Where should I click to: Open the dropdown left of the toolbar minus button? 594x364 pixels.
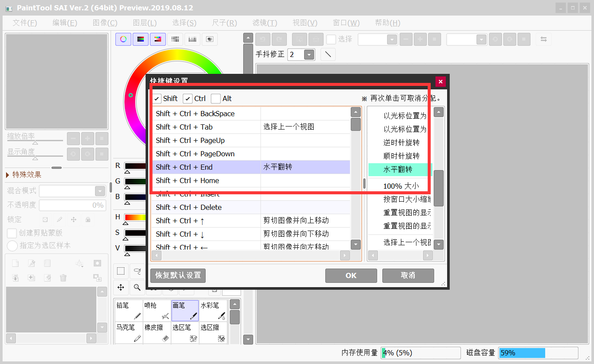tap(392, 39)
